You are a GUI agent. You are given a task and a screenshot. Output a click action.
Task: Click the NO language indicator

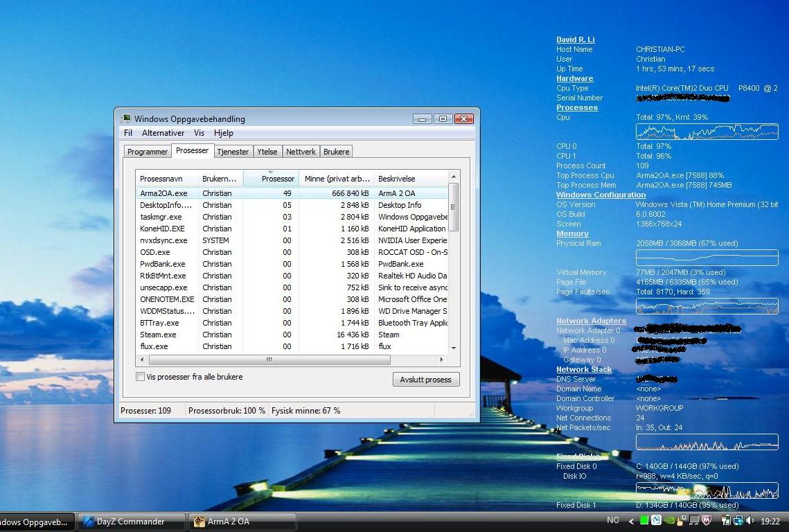(x=613, y=520)
